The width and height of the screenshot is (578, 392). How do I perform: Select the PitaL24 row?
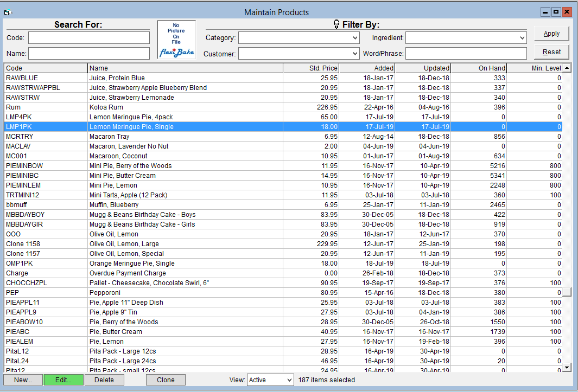tap(283, 361)
